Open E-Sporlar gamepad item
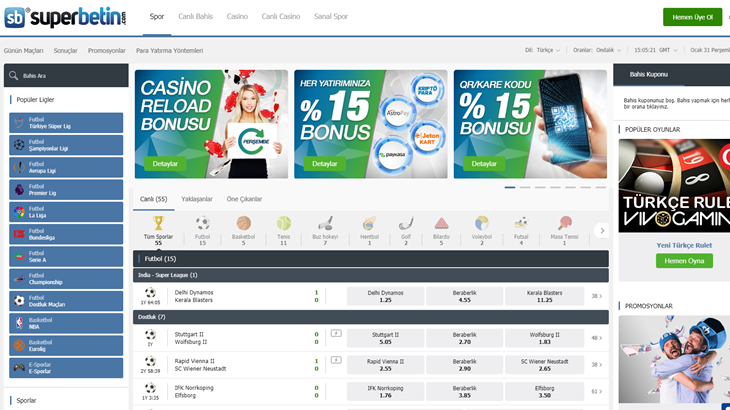 pos(66,368)
